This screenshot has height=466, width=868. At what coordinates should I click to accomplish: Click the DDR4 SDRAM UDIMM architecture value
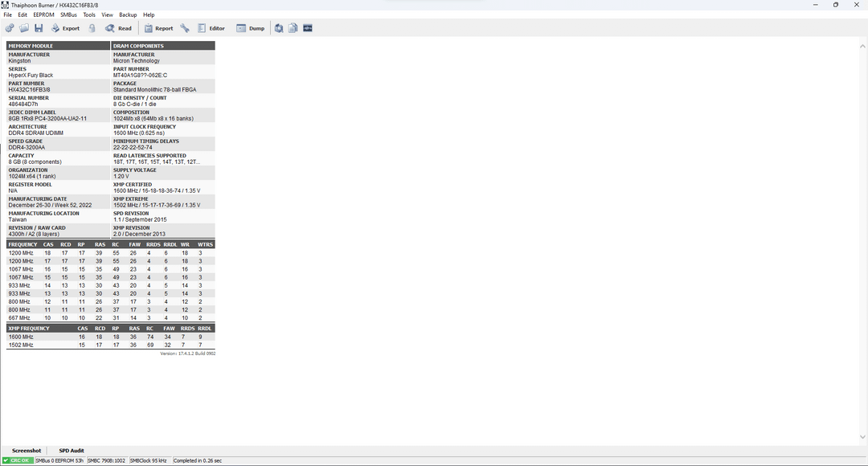click(36, 133)
